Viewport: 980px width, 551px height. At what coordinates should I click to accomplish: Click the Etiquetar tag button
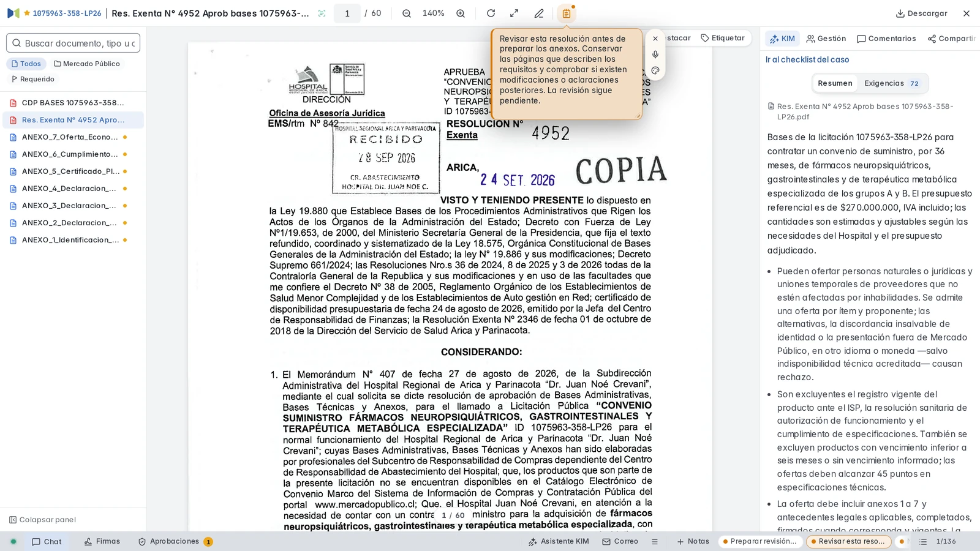723,38
